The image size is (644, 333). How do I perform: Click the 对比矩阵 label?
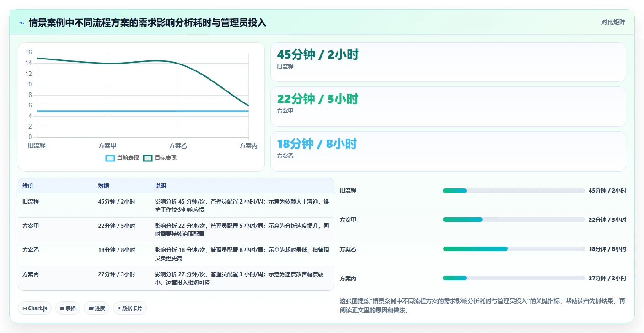(x=613, y=22)
